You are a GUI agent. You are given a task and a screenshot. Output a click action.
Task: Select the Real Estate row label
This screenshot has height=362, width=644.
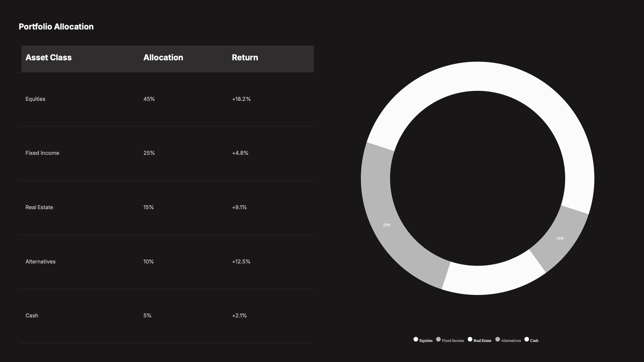coord(39,207)
